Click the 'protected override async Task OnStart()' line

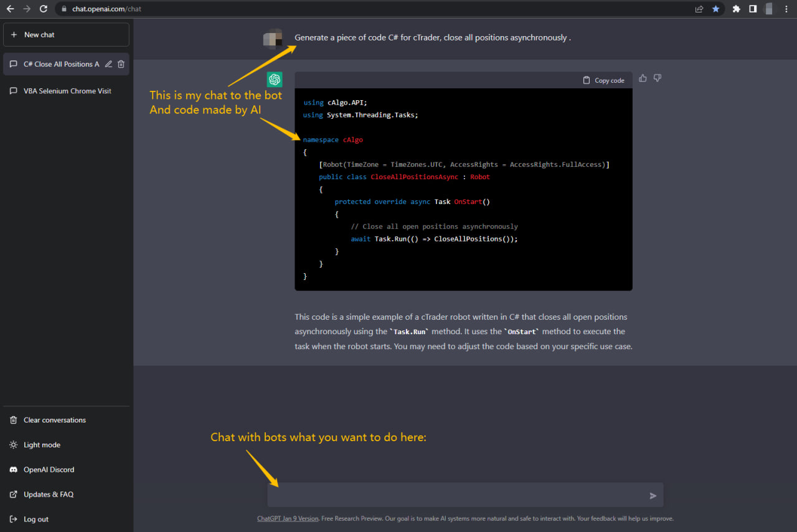(x=413, y=202)
